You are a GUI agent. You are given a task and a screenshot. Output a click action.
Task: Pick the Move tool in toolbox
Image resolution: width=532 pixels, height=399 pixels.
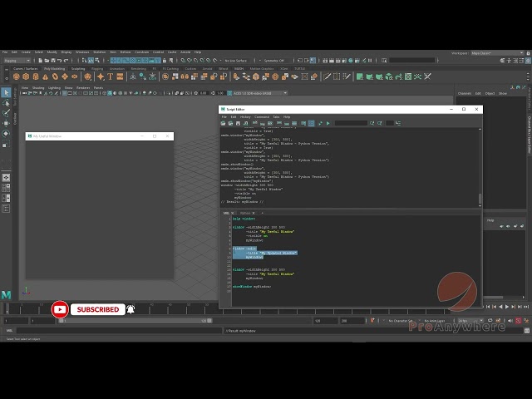6,123
